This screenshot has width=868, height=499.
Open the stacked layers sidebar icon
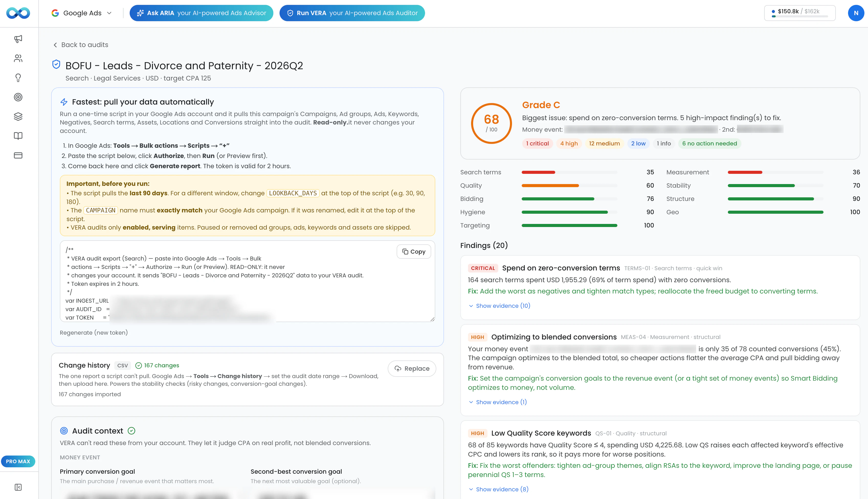tap(18, 117)
